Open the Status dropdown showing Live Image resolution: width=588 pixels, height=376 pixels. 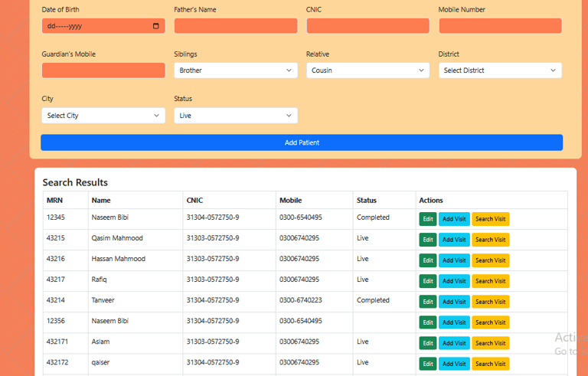click(x=236, y=116)
